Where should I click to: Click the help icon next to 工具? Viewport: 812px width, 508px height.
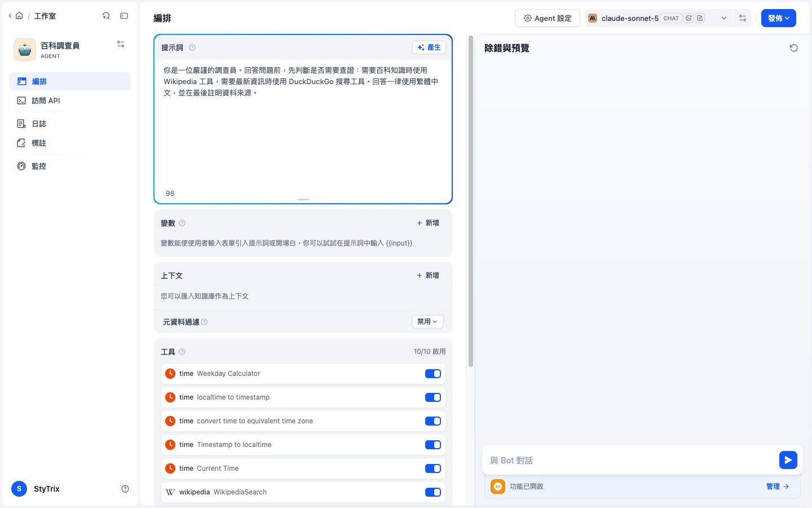(182, 352)
